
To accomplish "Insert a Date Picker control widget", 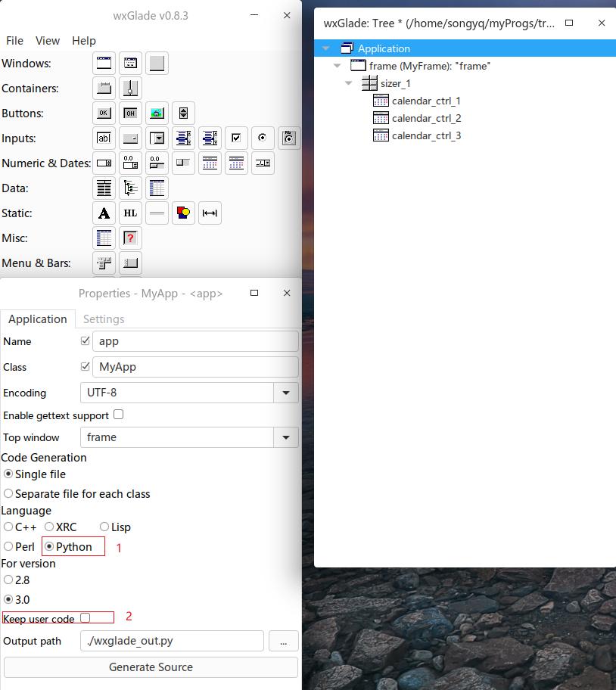I will pos(263,163).
